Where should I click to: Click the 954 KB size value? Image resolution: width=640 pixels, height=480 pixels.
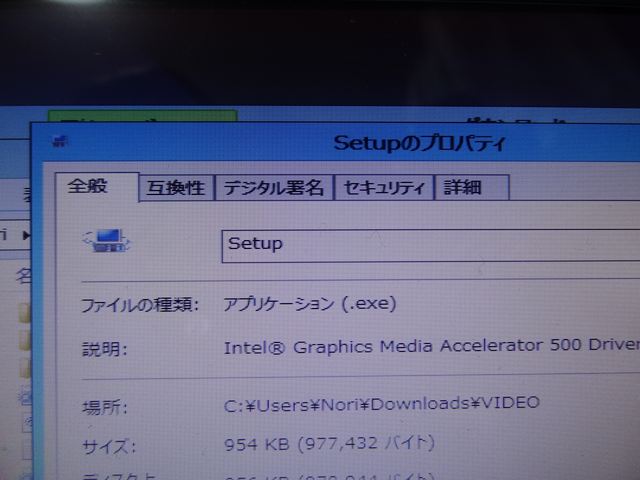(329, 444)
